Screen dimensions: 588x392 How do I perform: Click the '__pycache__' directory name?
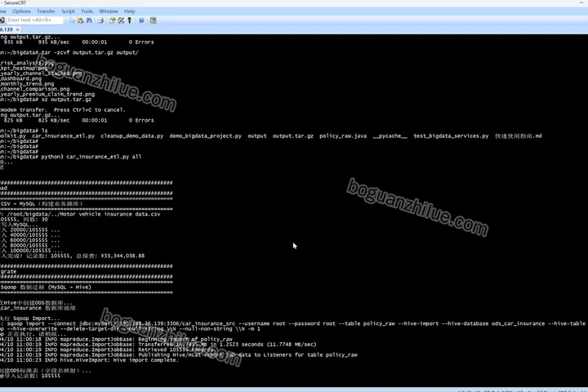[x=390, y=136]
